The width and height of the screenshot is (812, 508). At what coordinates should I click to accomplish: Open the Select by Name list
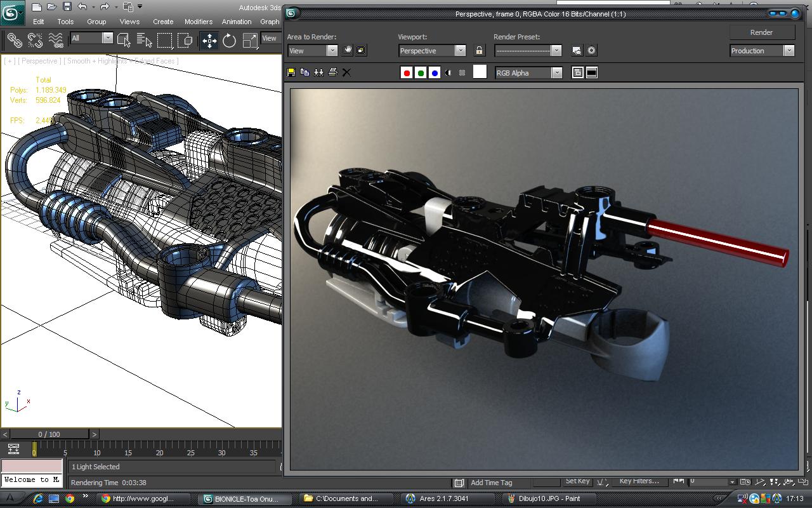click(144, 40)
